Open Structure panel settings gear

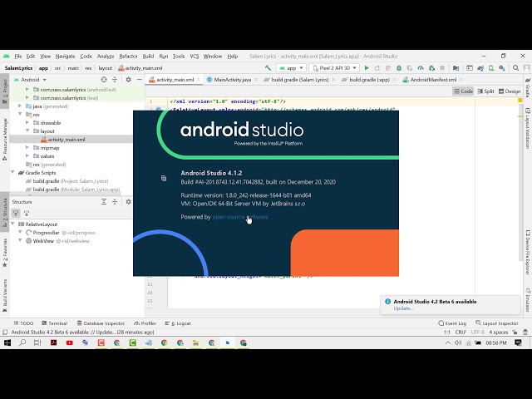(x=128, y=201)
